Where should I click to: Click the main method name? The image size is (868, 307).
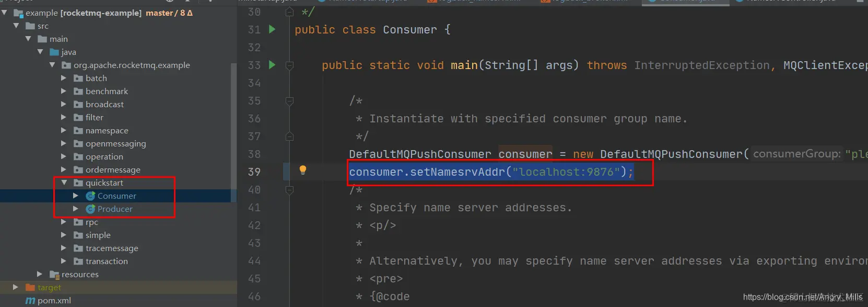(464, 65)
